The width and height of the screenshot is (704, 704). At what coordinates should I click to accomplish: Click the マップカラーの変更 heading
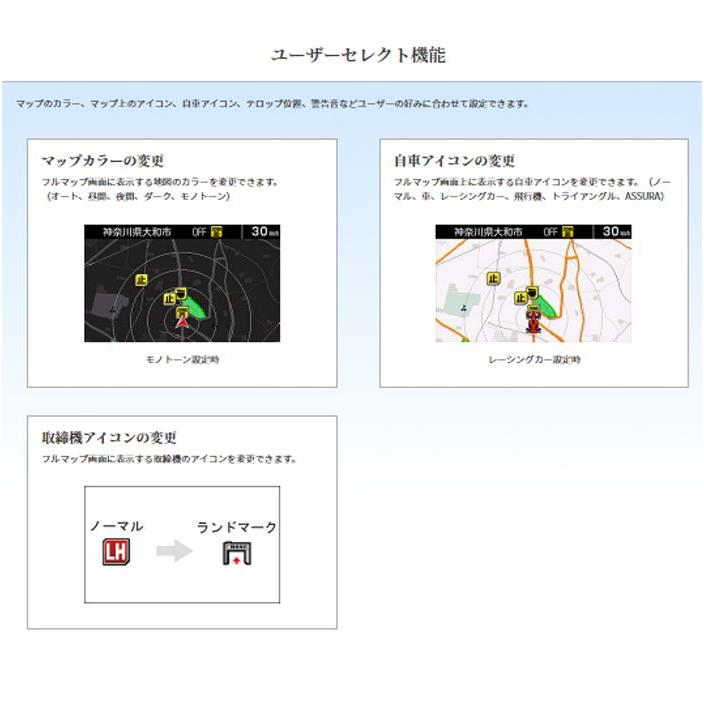pos(103,160)
